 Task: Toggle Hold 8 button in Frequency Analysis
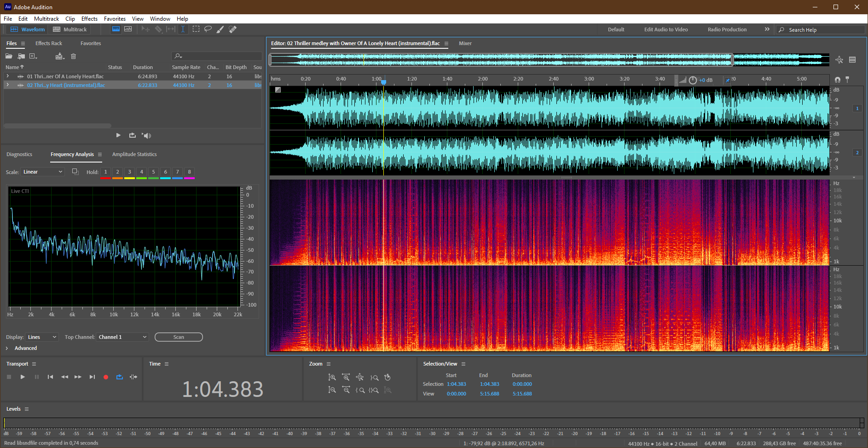[x=189, y=172]
